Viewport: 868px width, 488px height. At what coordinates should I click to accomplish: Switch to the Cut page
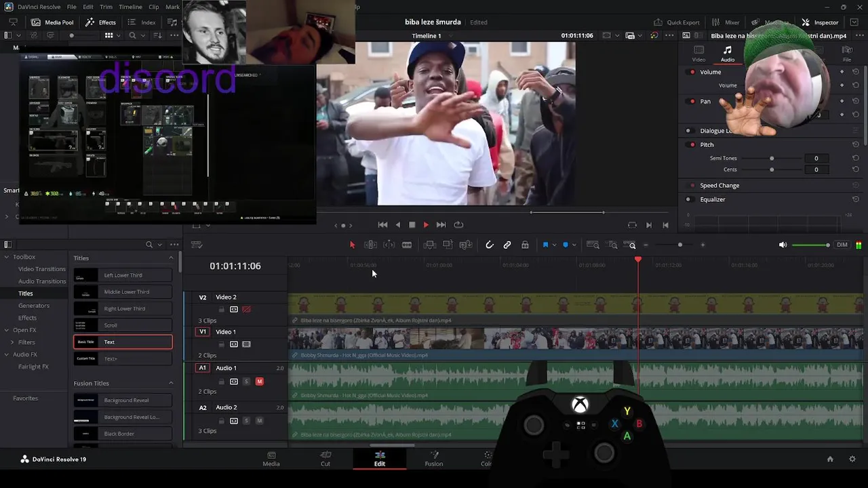coord(325,459)
